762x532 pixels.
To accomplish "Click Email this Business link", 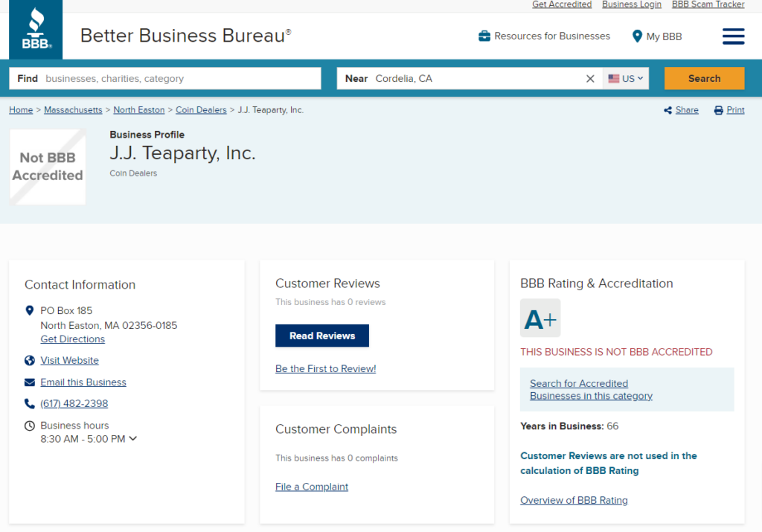I will tap(83, 382).
